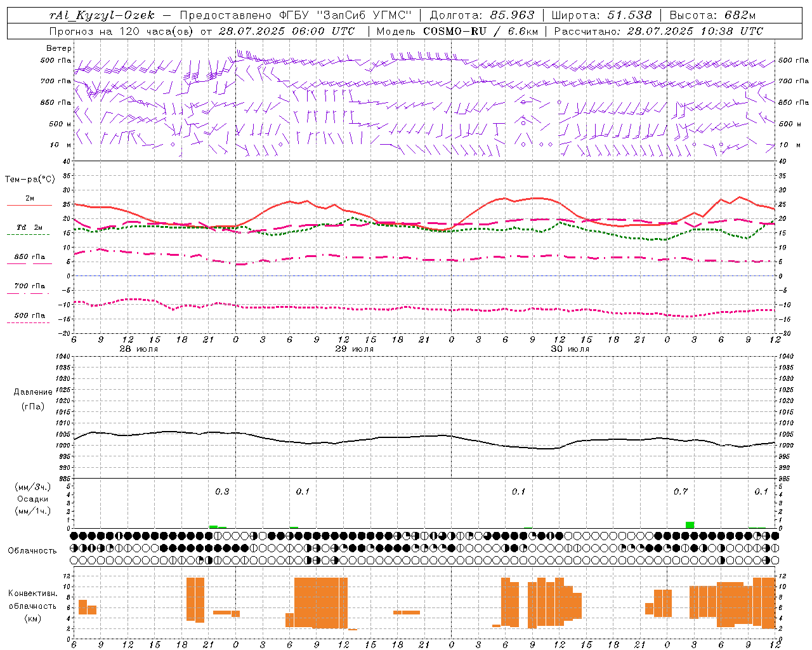This screenshot has height=650, width=812.
Task: Click the Рассчитано: 28.07.2025 10:38 UTC text
Action: 658,30
